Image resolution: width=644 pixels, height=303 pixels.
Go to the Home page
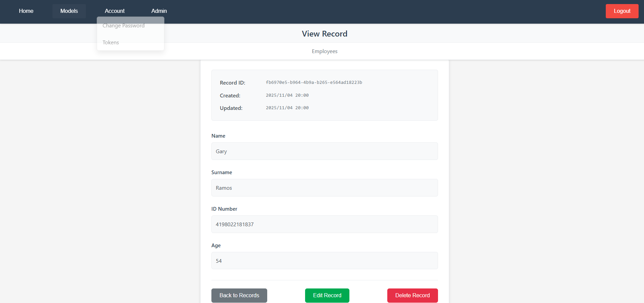coord(26,11)
